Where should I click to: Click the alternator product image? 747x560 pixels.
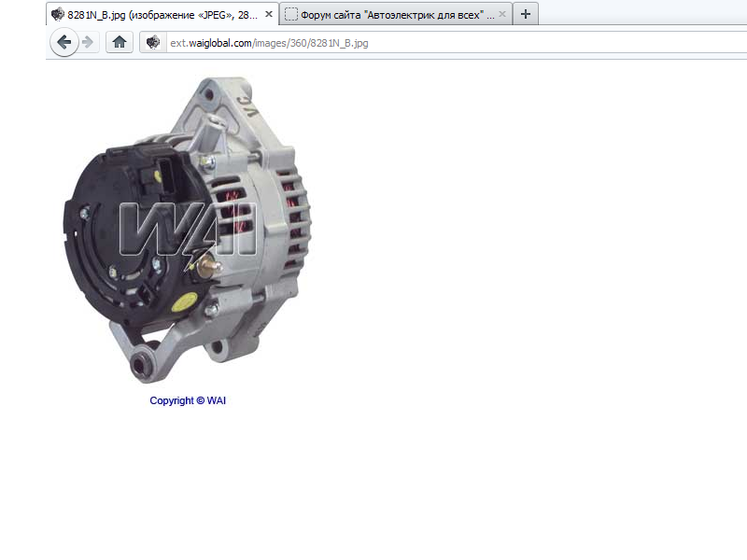pyautogui.click(x=188, y=230)
